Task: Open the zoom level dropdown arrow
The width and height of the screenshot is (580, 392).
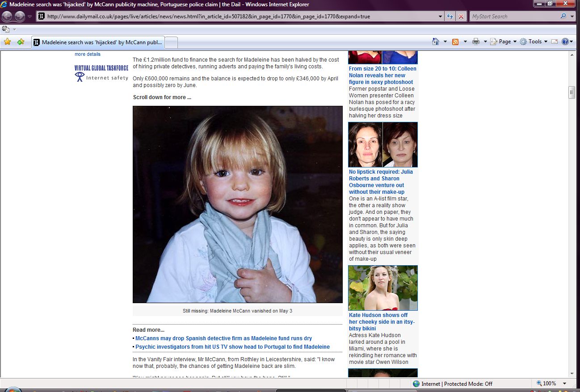Action: [564, 384]
